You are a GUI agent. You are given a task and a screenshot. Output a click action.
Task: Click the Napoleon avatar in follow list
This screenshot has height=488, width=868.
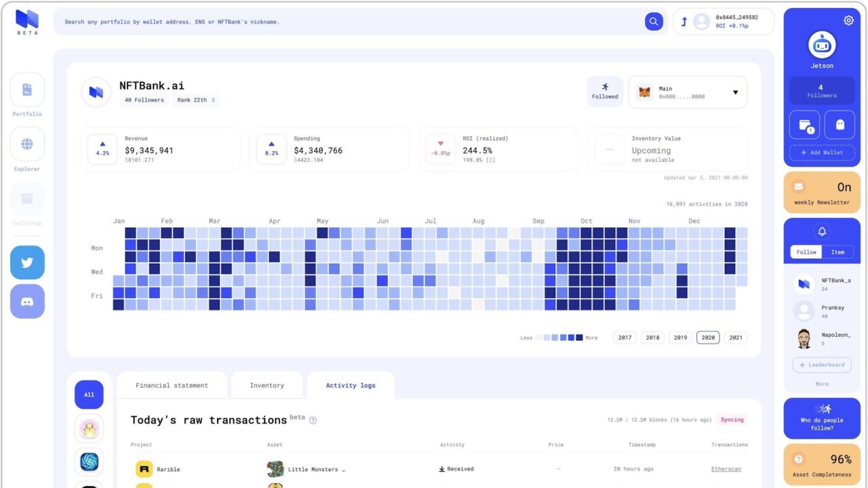[x=804, y=339]
